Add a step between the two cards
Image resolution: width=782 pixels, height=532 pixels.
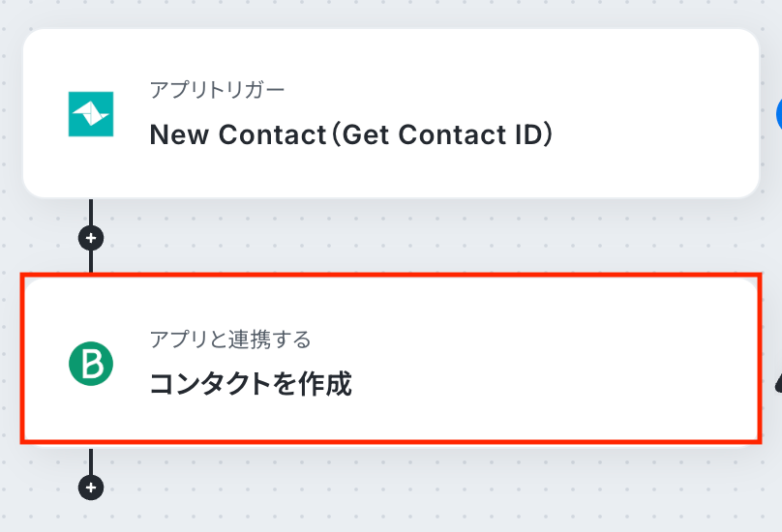coord(91,236)
